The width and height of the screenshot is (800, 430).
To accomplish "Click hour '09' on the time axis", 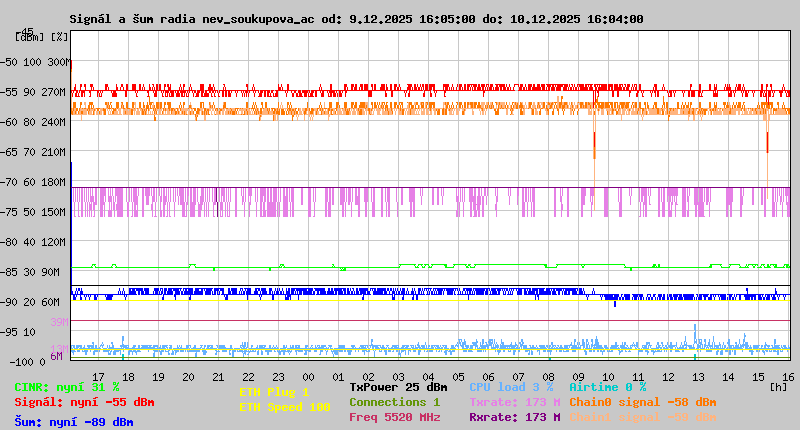I will (578, 377).
